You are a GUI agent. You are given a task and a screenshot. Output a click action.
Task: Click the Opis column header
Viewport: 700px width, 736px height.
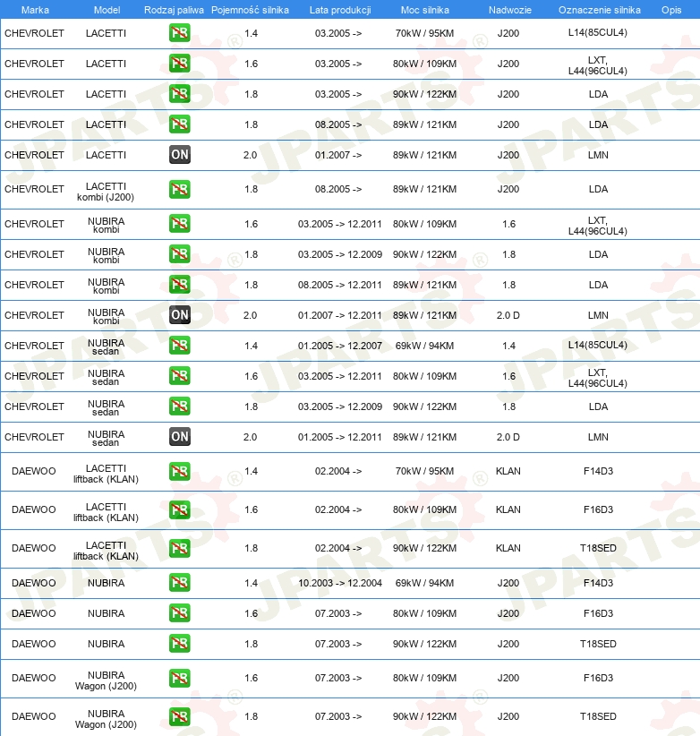coord(671,10)
